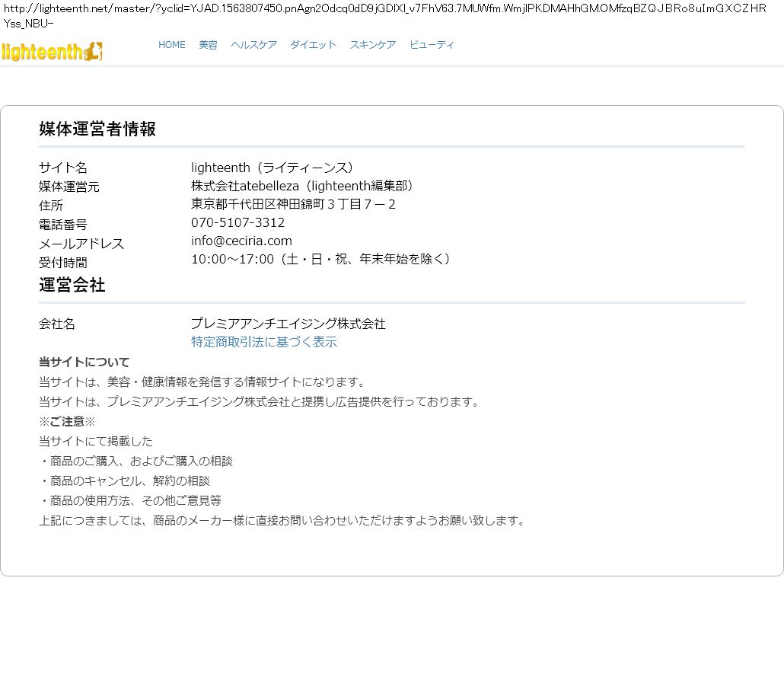Go to the 美容 category
Image resolution: width=784 pixels, height=696 pixels.
click(208, 45)
